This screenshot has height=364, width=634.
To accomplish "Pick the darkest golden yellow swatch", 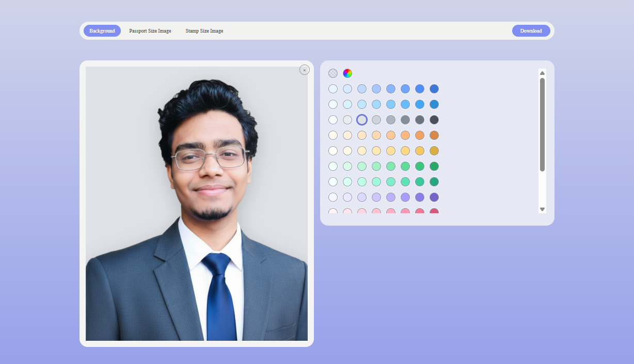I will tap(434, 151).
